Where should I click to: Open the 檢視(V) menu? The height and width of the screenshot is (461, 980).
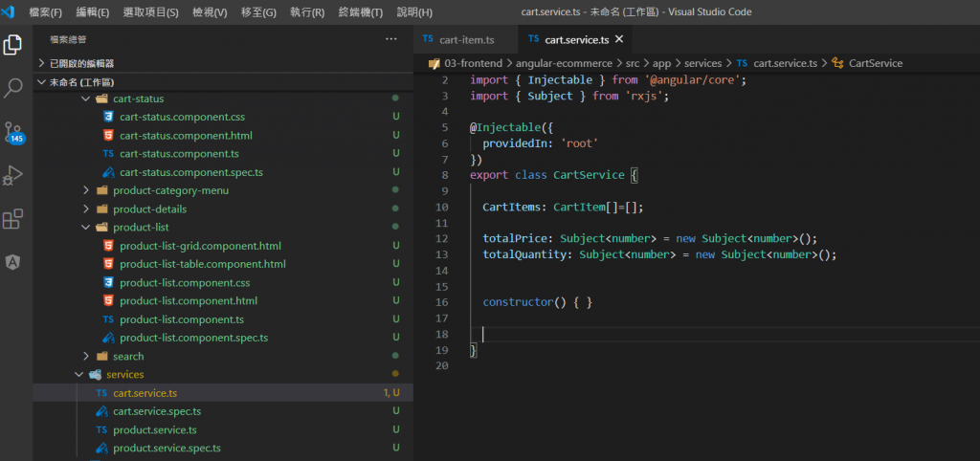click(x=210, y=12)
